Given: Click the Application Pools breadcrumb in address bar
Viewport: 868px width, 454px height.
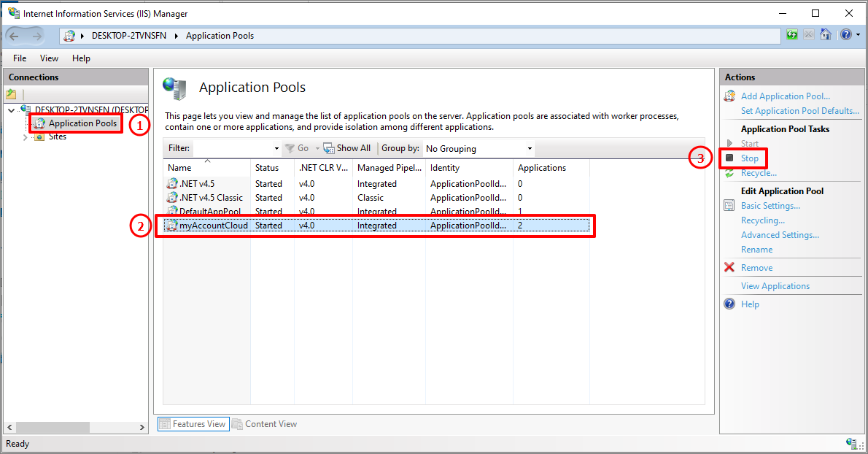Looking at the screenshot, I should coord(220,36).
